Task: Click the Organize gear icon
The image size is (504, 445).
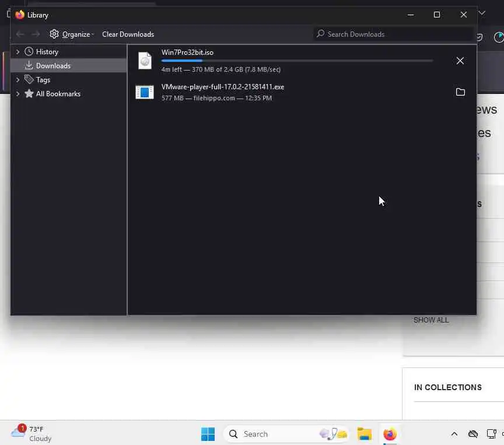Action: (x=54, y=34)
